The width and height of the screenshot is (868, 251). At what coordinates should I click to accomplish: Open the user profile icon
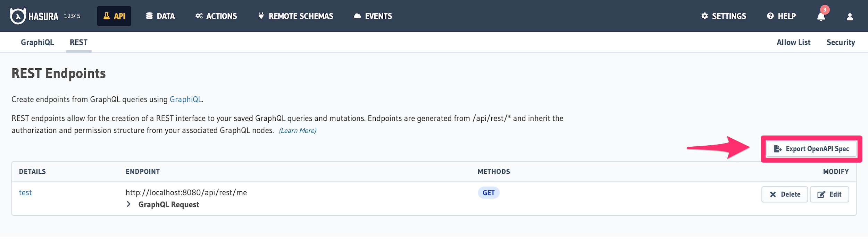(x=850, y=16)
